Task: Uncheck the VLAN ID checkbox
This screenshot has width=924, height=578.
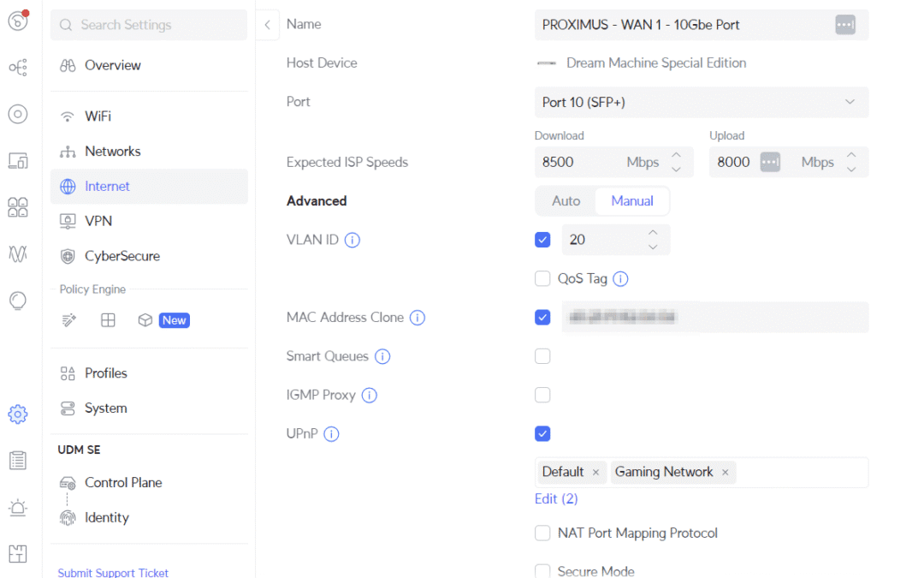Action: pyautogui.click(x=542, y=240)
